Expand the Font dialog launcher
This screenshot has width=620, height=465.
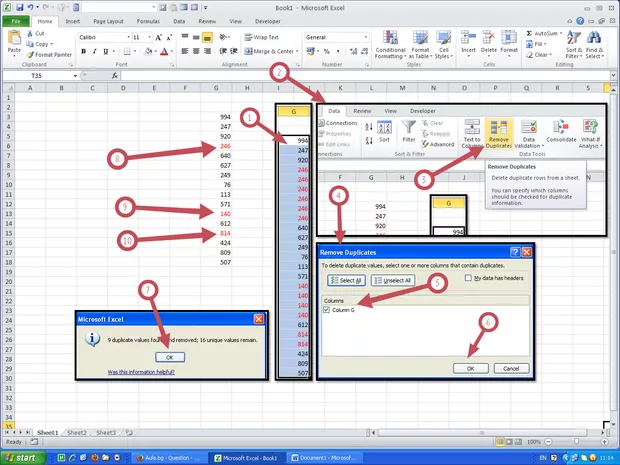coord(172,64)
